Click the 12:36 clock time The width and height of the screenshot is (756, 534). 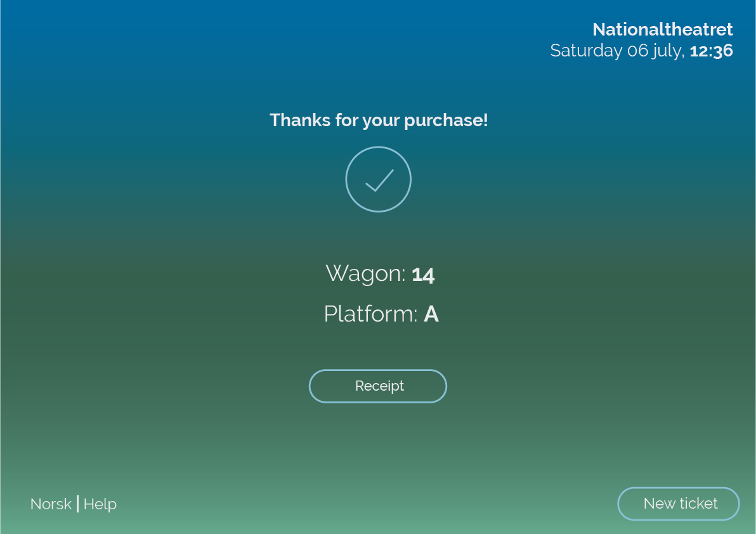[712, 51]
